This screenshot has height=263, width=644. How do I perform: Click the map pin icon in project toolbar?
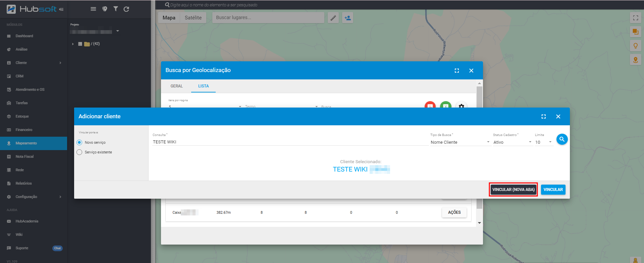105,9
